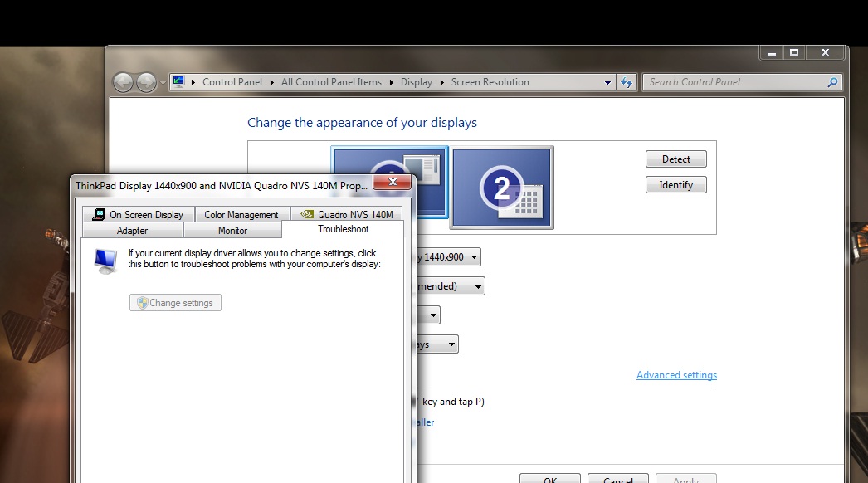
Task: Click the search magnifier icon
Action: tap(832, 82)
